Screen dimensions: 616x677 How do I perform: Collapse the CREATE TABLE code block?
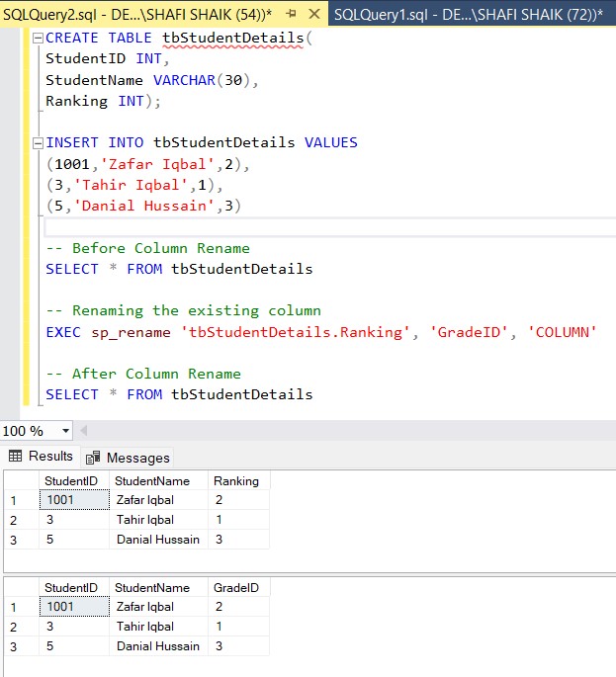(x=38, y=38)
